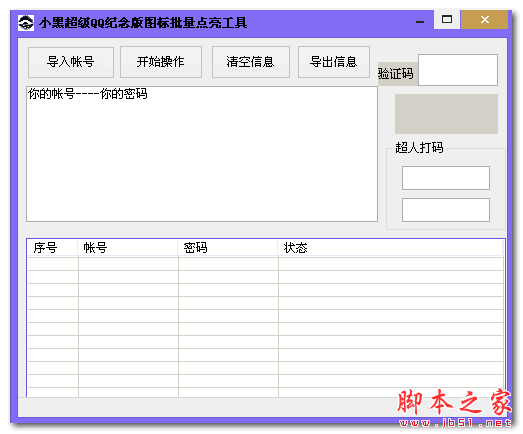
Task: Click inside the account text area
Action: click(202, 154)
